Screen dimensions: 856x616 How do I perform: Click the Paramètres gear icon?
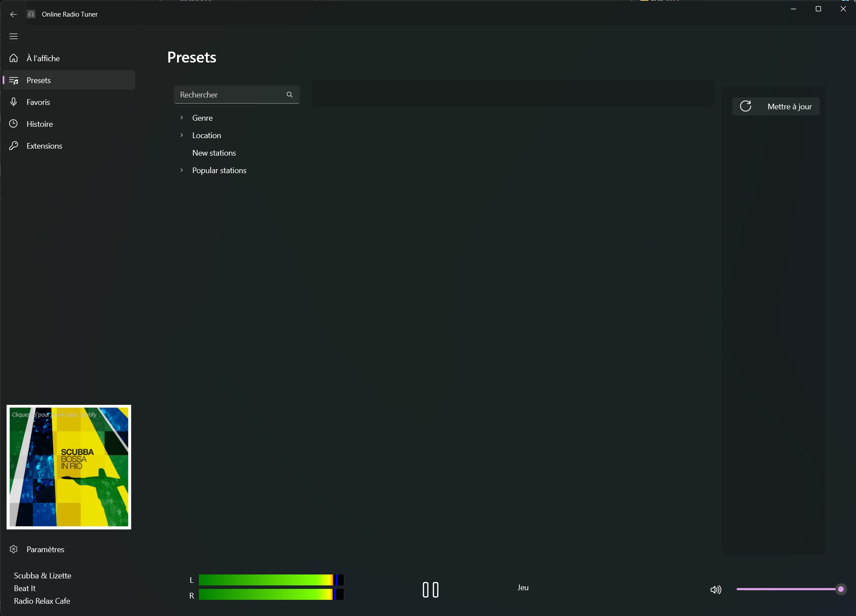click(x=13, y=549)
